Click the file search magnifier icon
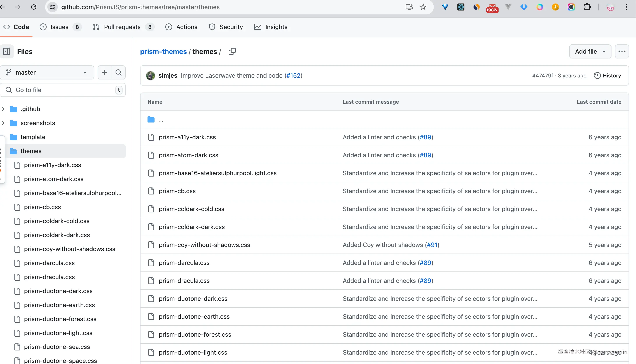This screenshot has height=364, width=636. (x=119, y=72)
